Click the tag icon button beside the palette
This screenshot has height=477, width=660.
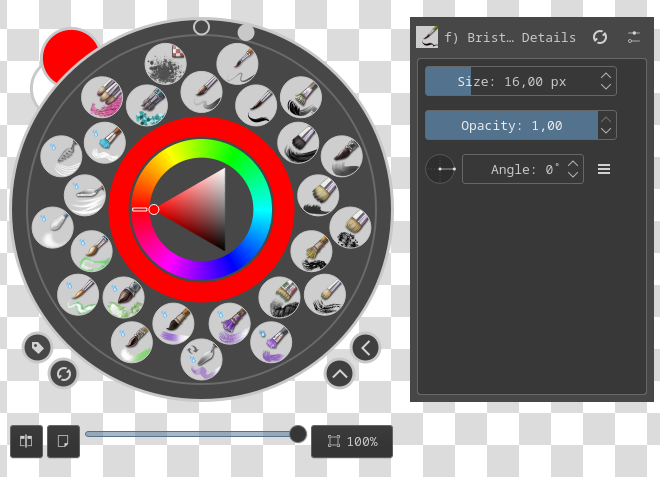coord(37,347)
